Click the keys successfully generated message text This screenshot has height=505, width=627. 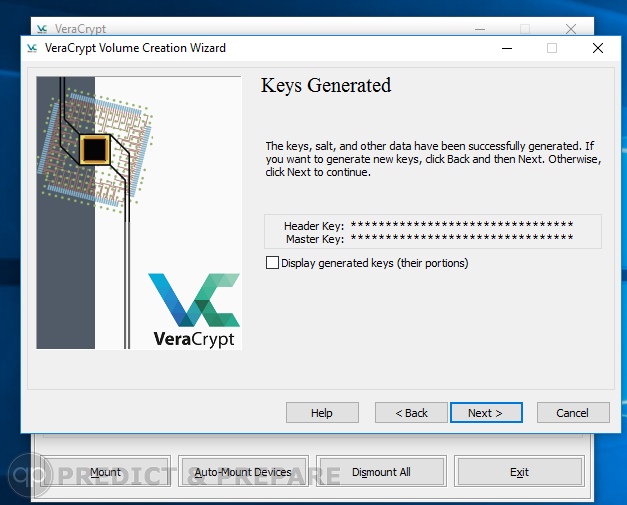(x=433, y=159)
